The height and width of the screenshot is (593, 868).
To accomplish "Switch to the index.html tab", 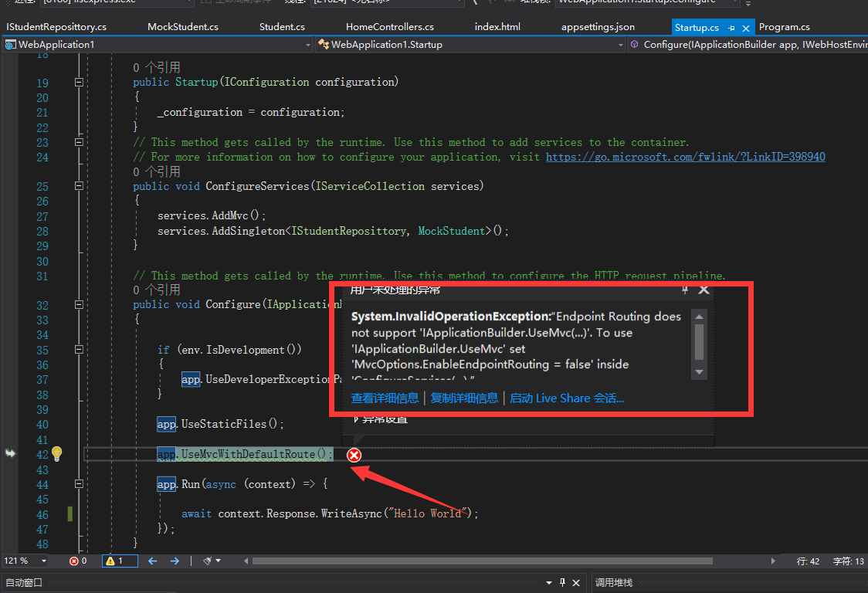I will click(x=497, y=26).
